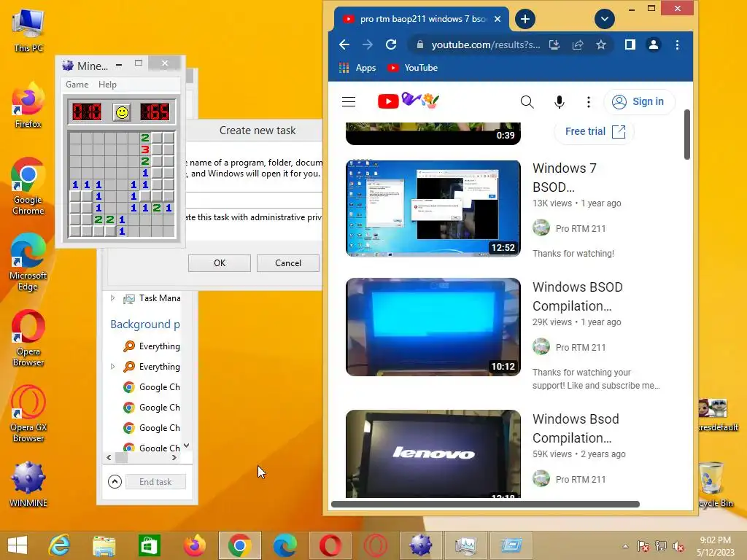Select Opera GX Browser desktop shortcut
The height and width of the screenshot is (560, 747).
tap(28, 414)
